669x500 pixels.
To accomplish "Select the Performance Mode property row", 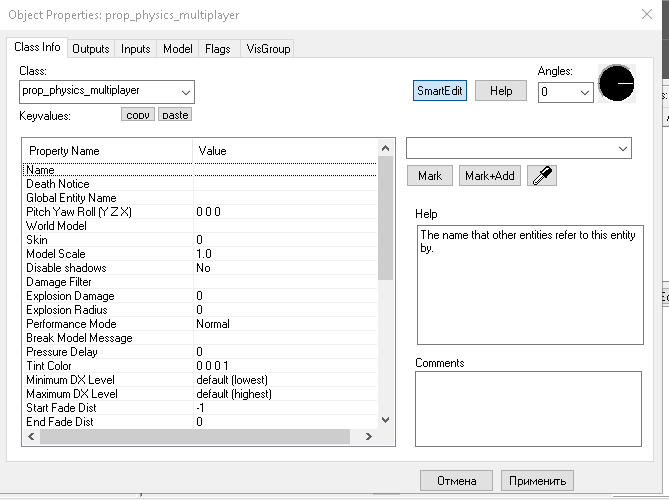I will (x=200, y=324).
